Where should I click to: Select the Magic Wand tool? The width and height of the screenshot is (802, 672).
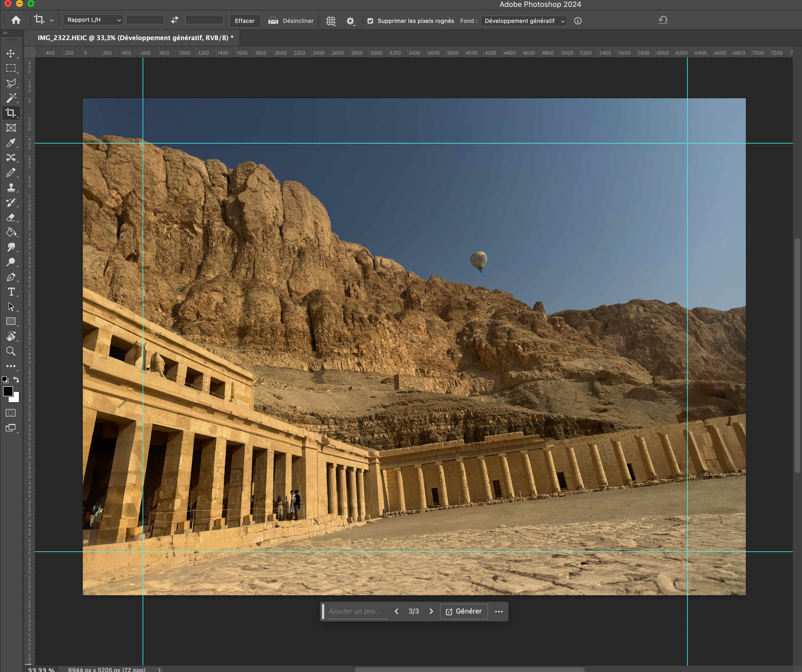pos(11,98)
